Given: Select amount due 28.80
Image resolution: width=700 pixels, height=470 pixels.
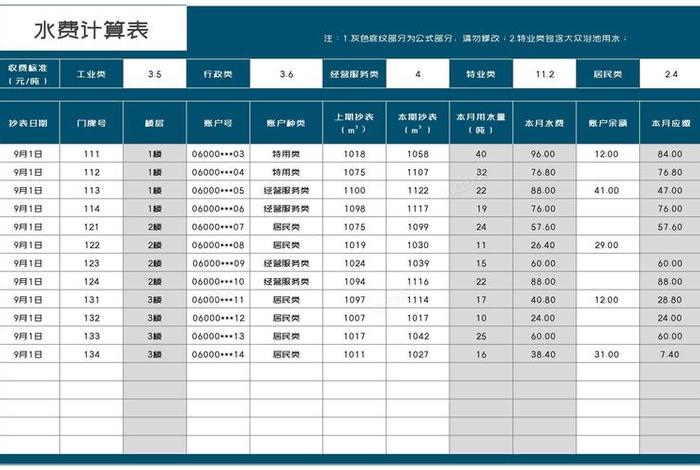Looking at the screenshot, I should click(x=670, y=300).
